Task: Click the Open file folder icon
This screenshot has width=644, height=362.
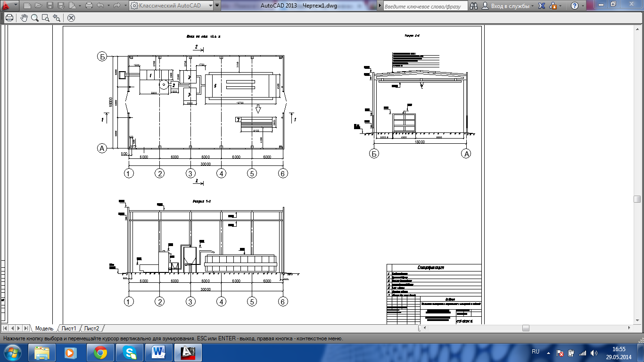Action: (x=38, y=6)
